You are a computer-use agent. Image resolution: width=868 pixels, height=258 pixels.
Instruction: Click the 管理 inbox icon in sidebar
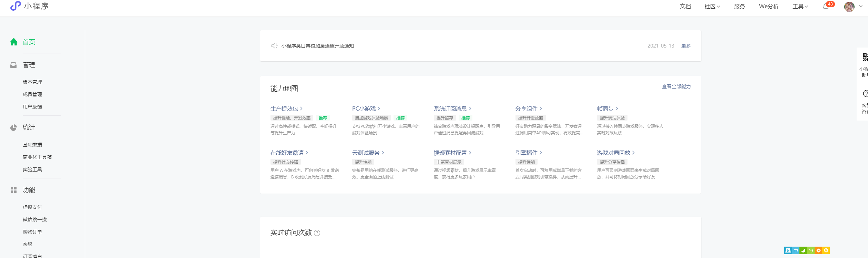[x=13, y=65]
